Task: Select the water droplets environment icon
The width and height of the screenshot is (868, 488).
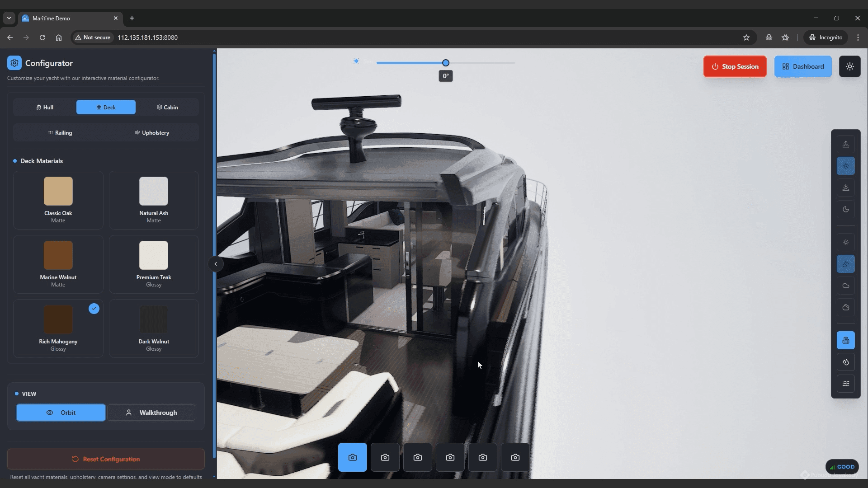Action: tap(845, 362)
